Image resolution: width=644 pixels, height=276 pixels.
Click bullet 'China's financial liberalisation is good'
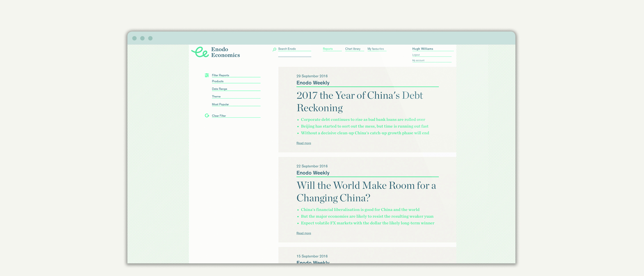coord(360,210)
